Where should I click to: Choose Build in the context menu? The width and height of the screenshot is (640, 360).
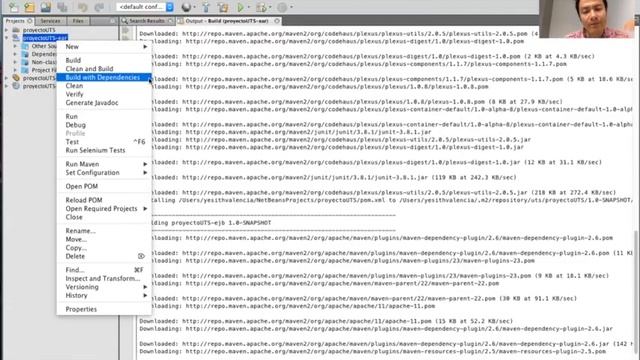click(x=104, y=60)
